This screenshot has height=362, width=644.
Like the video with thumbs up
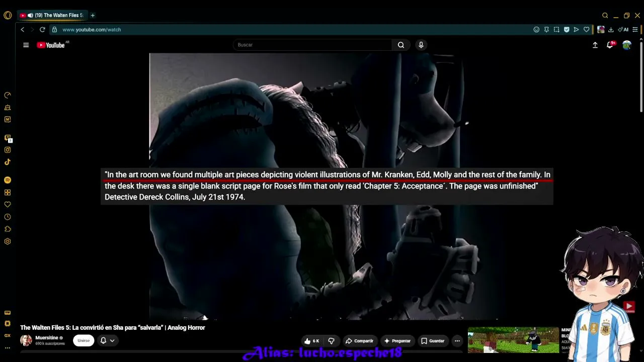click(312, 341)
